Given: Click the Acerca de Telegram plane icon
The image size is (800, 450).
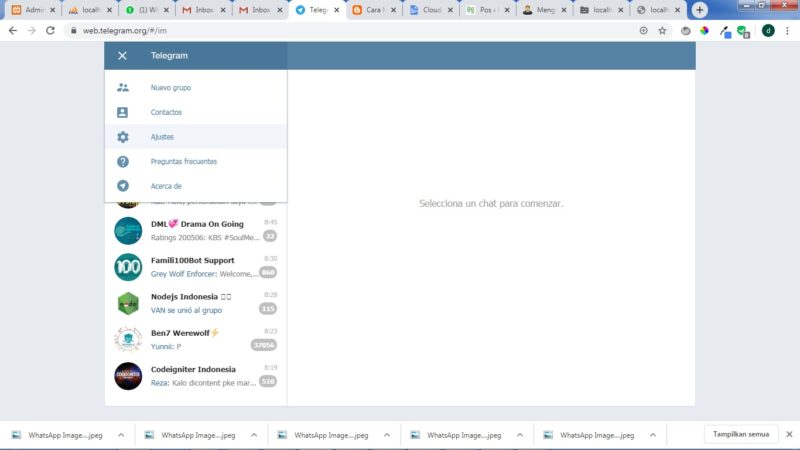Looking at the screenshot, I should (x=122, y=186).
